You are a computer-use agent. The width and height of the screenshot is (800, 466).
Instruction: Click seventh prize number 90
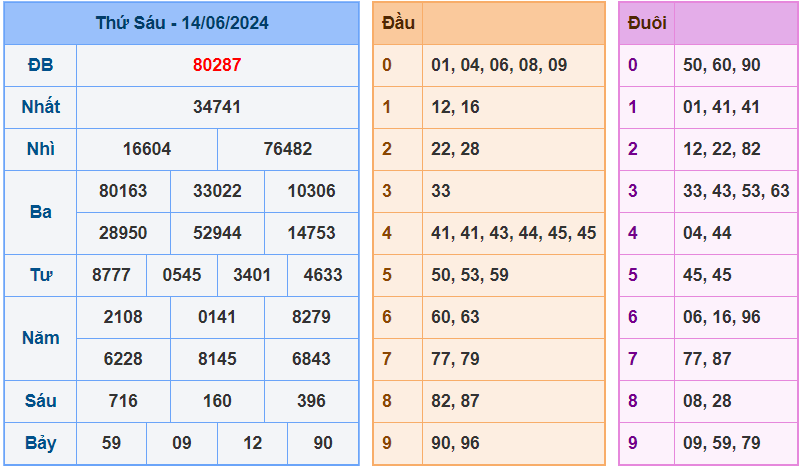[x=323, y=443]
